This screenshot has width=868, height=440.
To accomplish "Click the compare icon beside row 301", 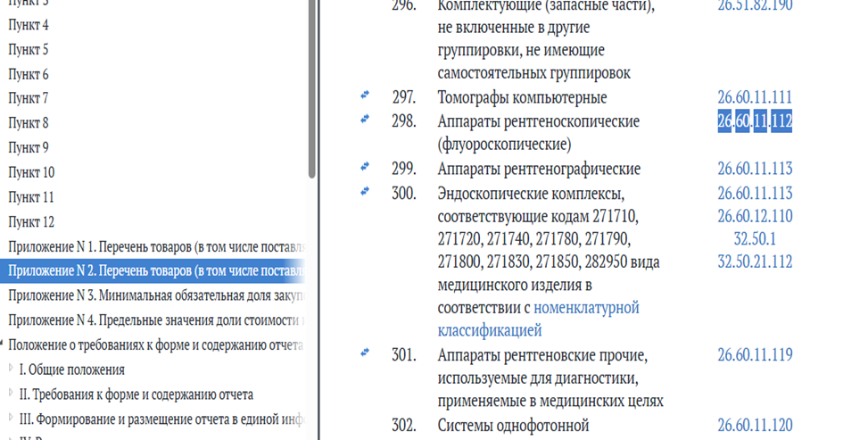I will (x=364, y=353).
